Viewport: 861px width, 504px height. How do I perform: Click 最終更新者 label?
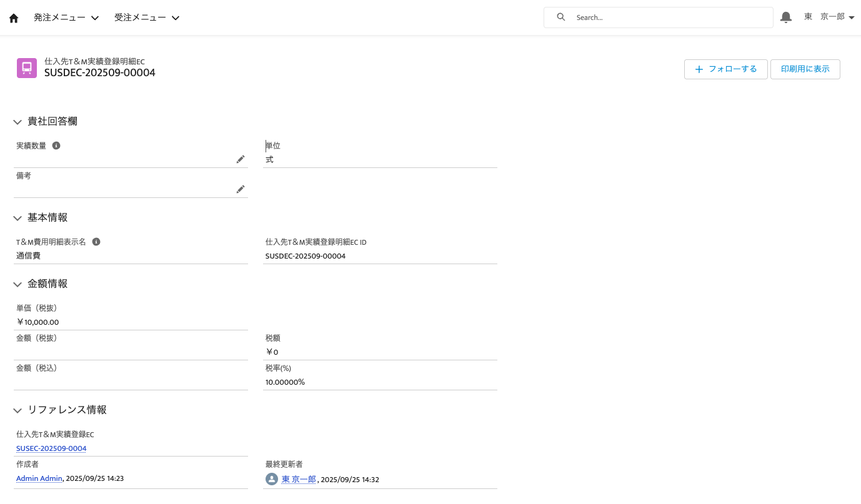click(284, 464)
